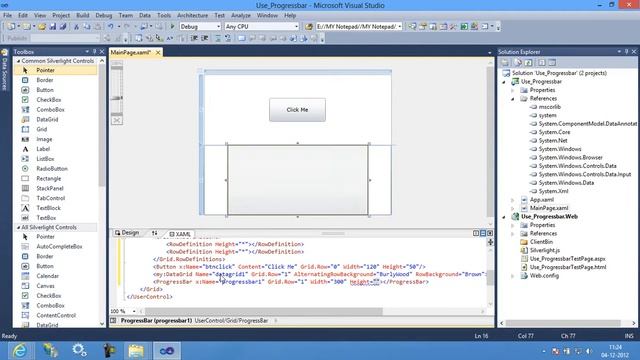Select the ProgressBar (progressbar1) breadcrumb
Screen dimensions: 640x360
(x=156, y=321)
